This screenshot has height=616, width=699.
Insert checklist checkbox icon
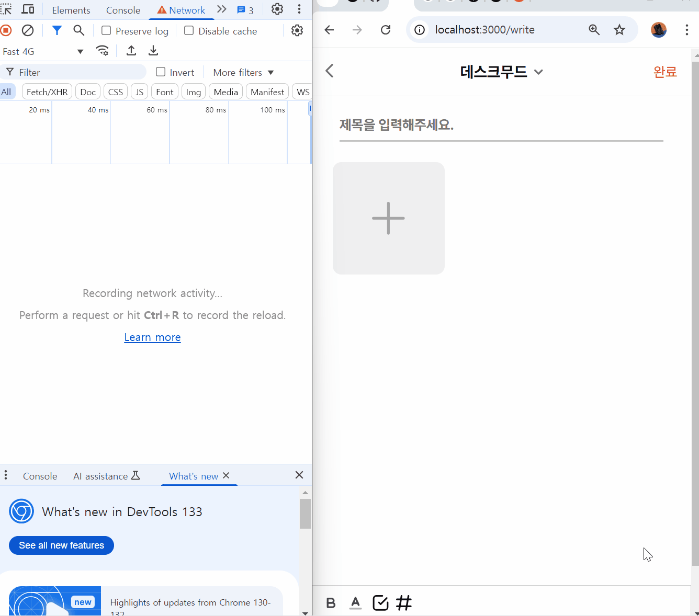click(x=380, y=603)
